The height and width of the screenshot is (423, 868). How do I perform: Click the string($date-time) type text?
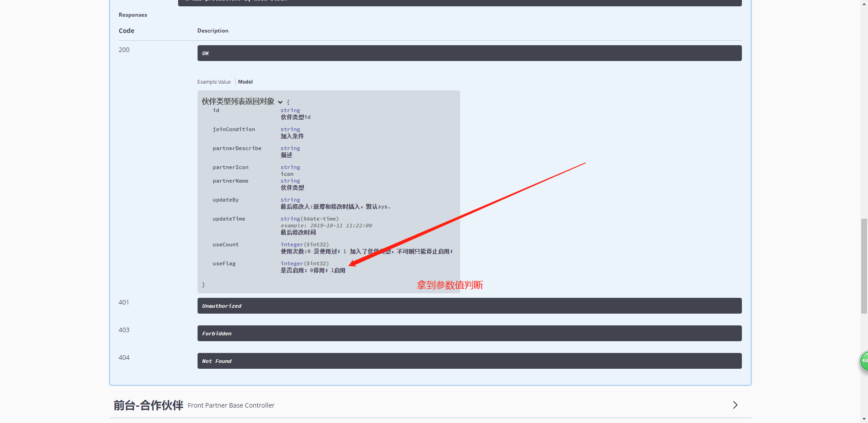click(310, 219)
